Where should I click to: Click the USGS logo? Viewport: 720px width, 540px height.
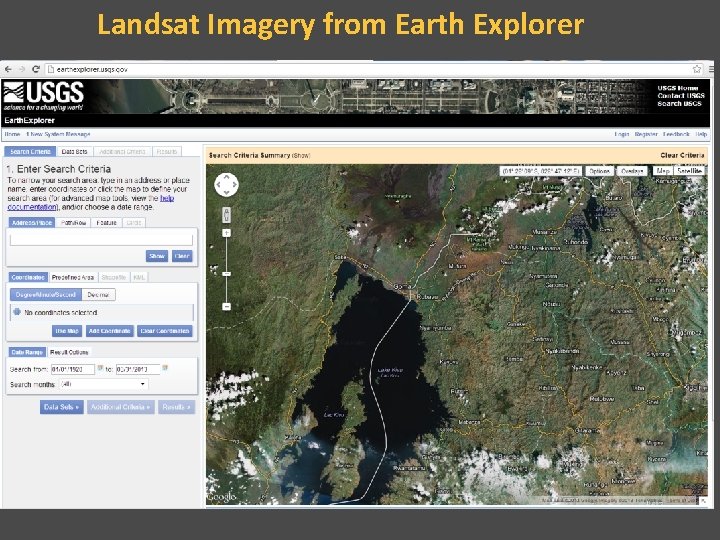[44, 96]
